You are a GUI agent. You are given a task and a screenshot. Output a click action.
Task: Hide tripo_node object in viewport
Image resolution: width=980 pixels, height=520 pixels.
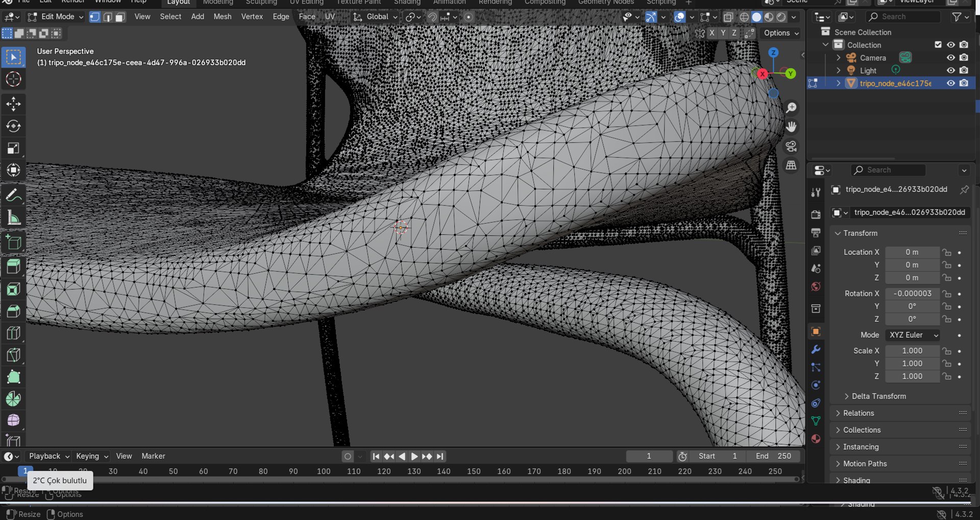click(x=951, y=83)
